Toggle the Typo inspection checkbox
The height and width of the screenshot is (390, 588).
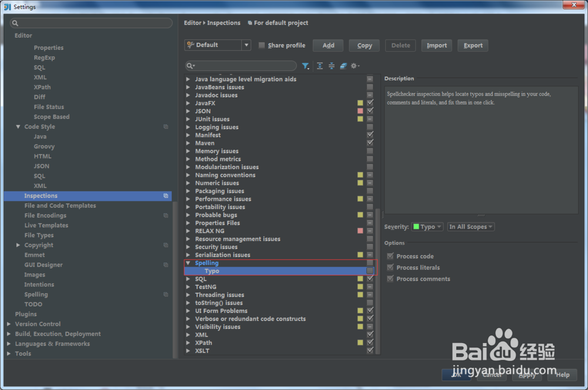coord(370,271)
